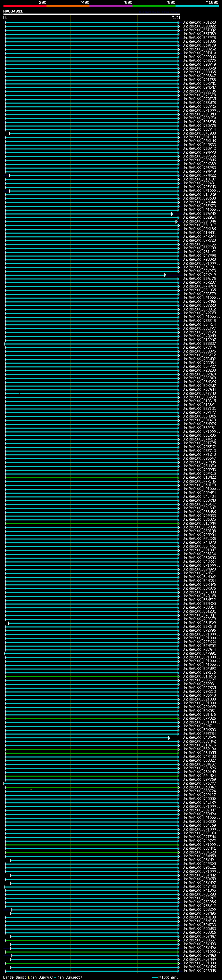Choose the UniRef100_Q8ILV2 entry

[x=199, y=252]
